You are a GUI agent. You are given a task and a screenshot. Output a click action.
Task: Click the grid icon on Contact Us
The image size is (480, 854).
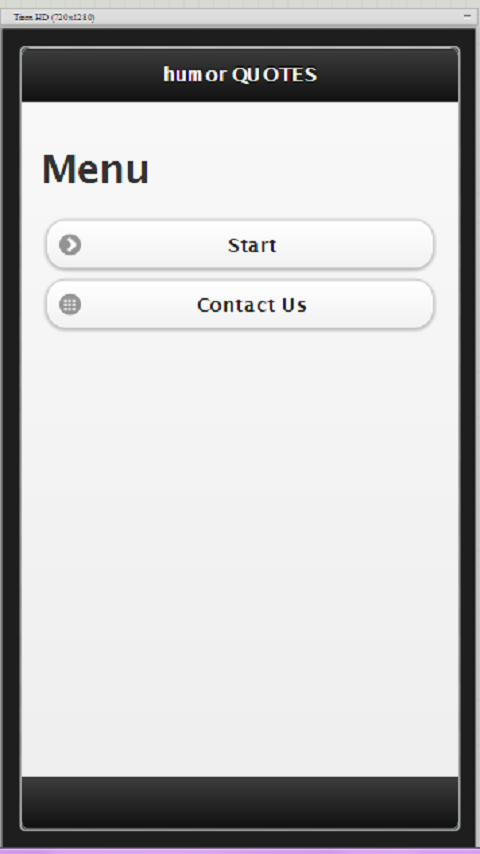(70, 304)
